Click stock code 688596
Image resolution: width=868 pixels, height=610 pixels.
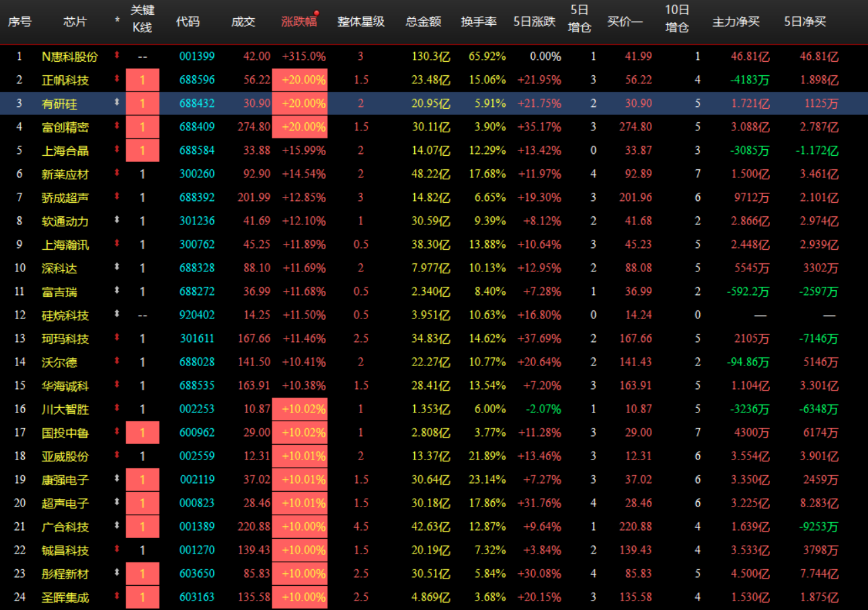tap(197, 80)
